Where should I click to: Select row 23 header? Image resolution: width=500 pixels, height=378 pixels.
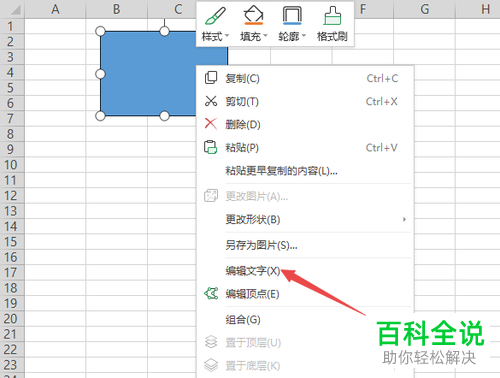(12, 365)
